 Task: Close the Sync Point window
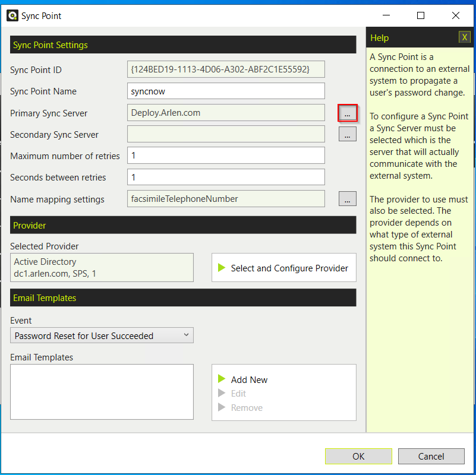tap(456, 15)
